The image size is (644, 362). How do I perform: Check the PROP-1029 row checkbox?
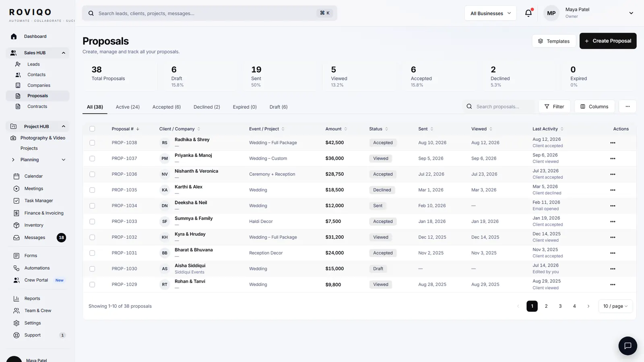[92, 284]
